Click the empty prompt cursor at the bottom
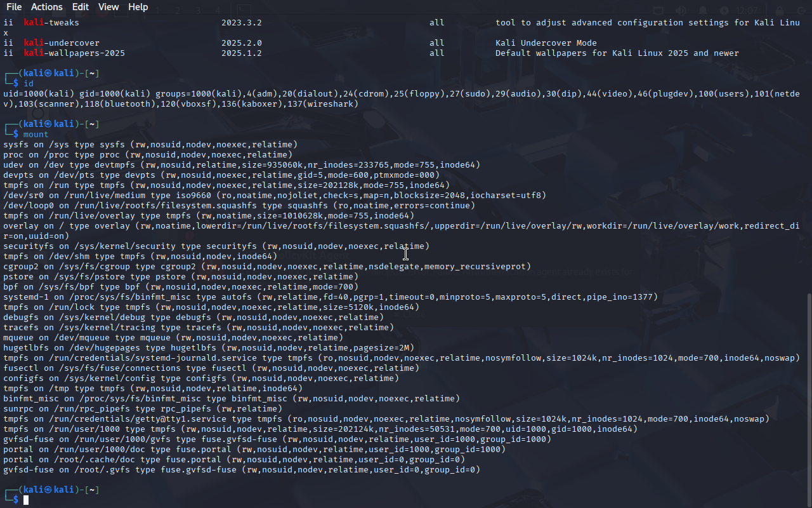This screenshot has width=812, height=508. pyautogui.click(x=26, y=500)
